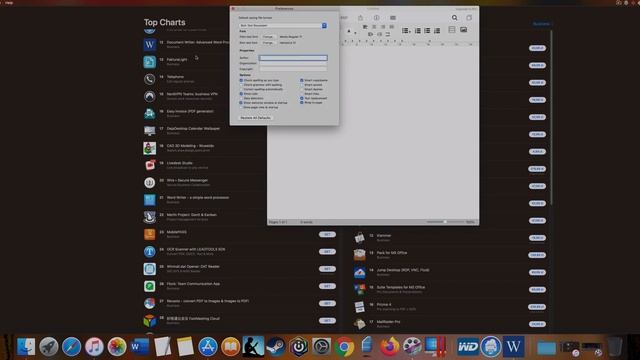Open the default saving file format dropdown
Screen dimensions: 640x360
pos(283,25)
